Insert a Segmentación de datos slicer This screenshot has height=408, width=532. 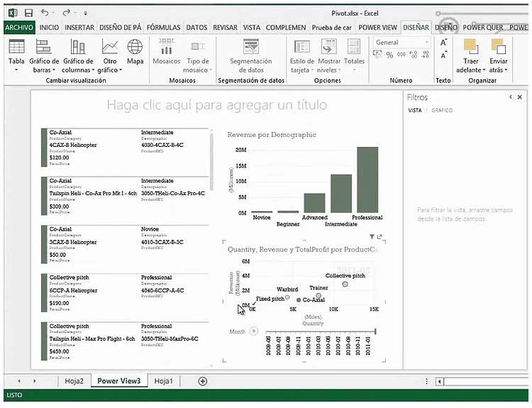click(250, 55)
